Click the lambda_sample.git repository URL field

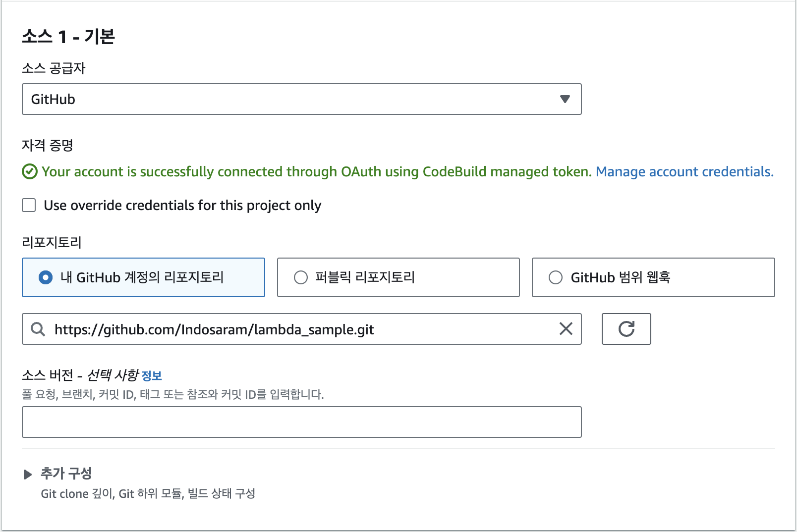click(x=301, y=329)
